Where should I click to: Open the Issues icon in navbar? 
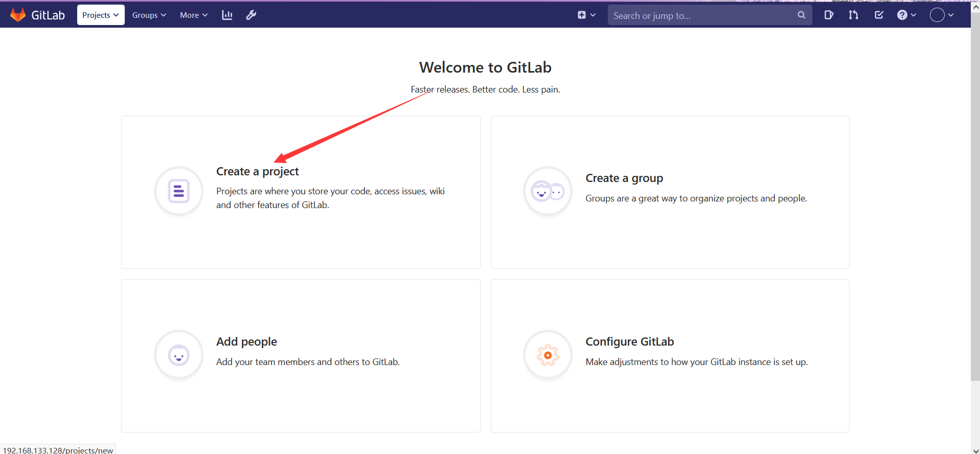(829, 15)
